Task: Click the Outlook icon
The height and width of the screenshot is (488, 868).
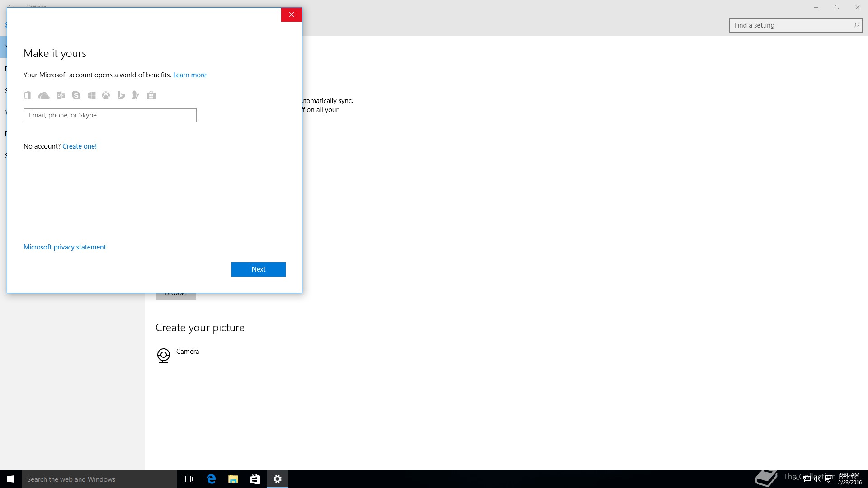Action: pos(61,95)
